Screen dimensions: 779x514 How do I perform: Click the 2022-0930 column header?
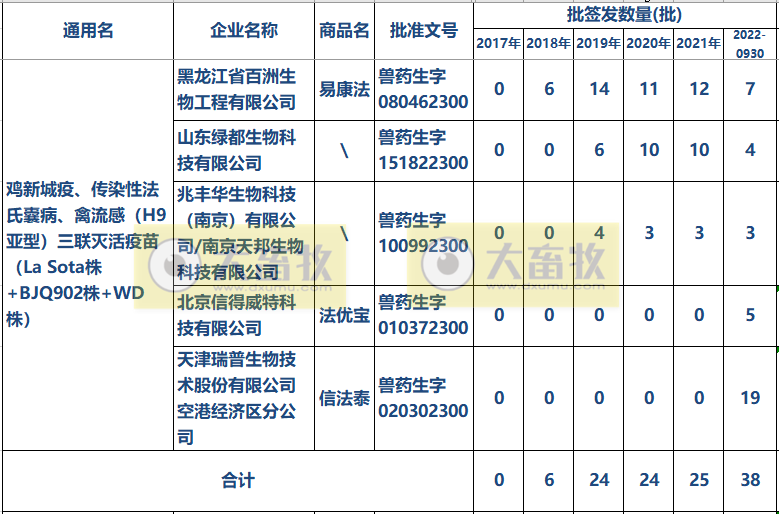[750, 44]
